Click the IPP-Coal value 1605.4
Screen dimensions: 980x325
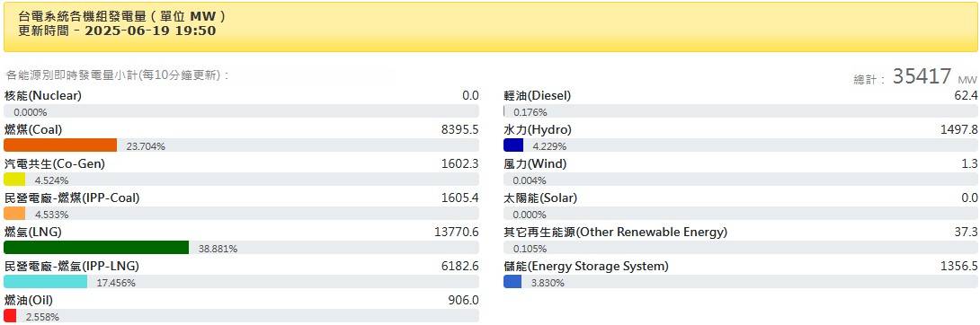[460, 198]
